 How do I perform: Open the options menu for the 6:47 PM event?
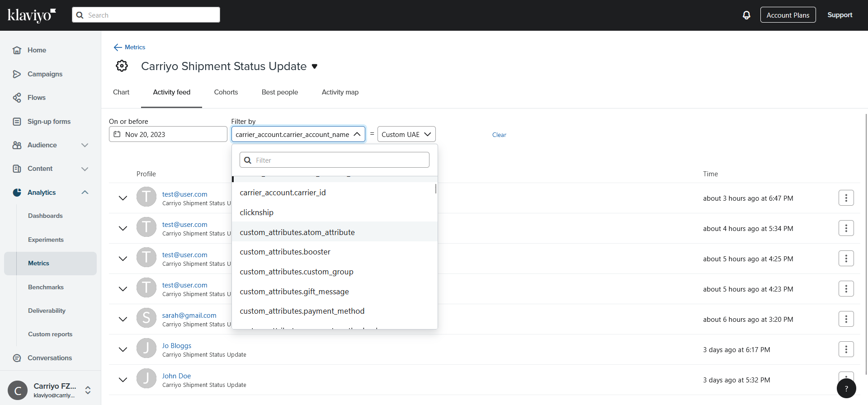846,198
